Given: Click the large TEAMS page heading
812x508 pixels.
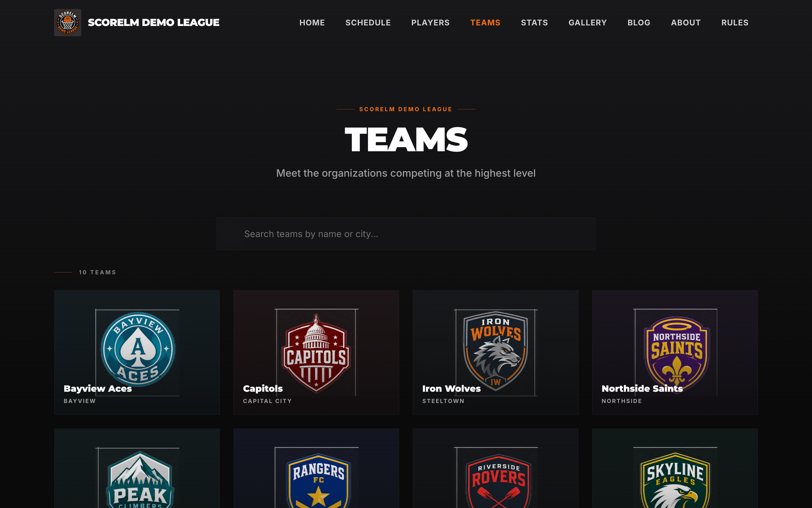Looking at the screenshot, I should pyautogui.click(x=406, y=139).
